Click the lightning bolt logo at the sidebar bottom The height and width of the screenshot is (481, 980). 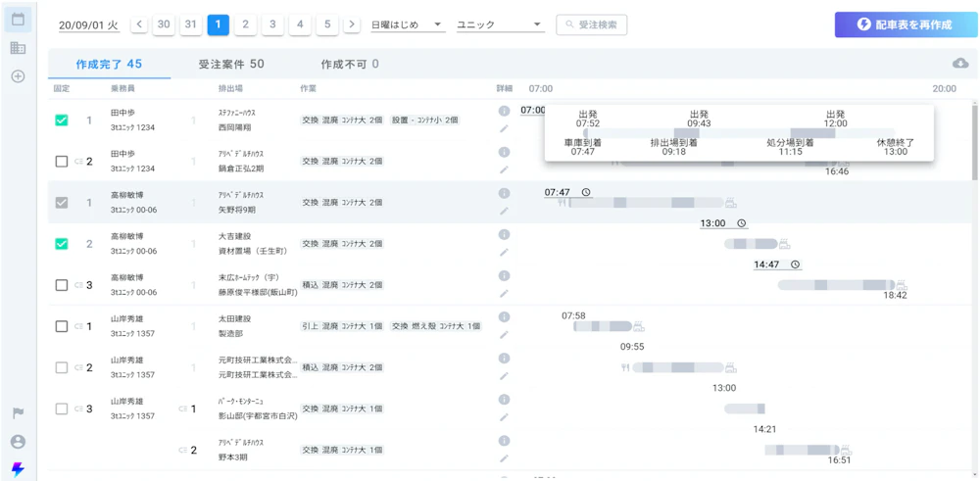(x=18, y=470)
